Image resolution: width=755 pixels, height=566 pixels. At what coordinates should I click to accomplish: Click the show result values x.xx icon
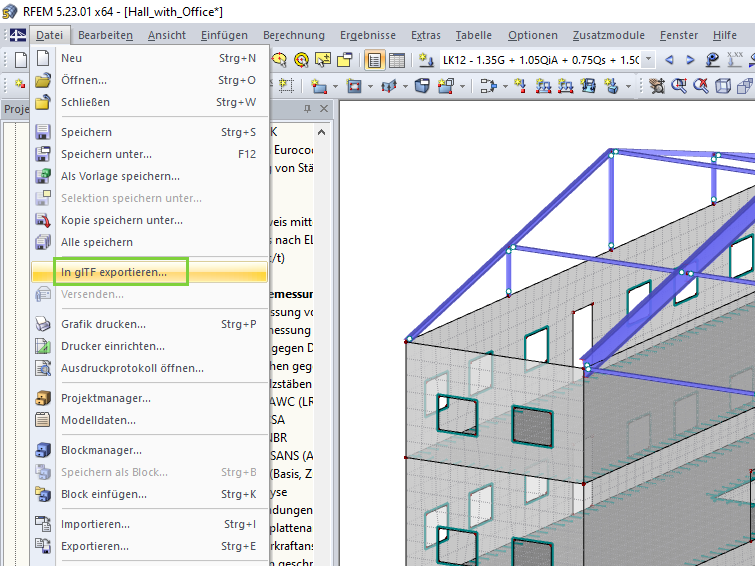coord(734,60)
